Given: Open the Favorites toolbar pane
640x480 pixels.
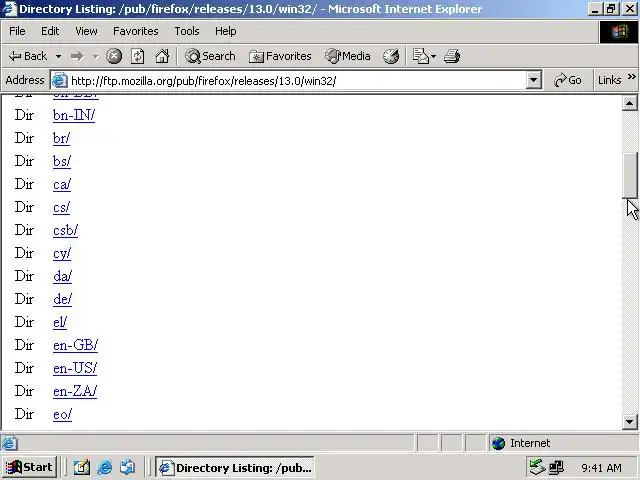Looking at the screenshot, I should (280, 56).
